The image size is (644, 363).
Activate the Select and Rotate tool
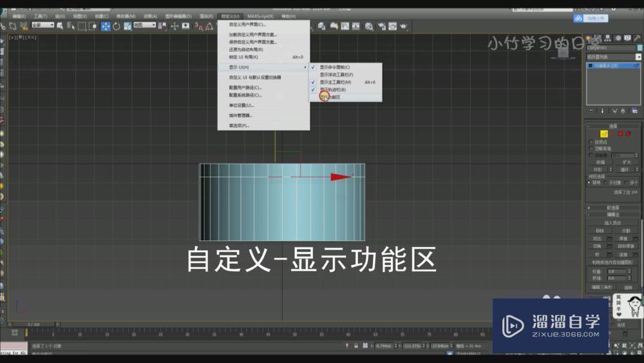(117, 26)
